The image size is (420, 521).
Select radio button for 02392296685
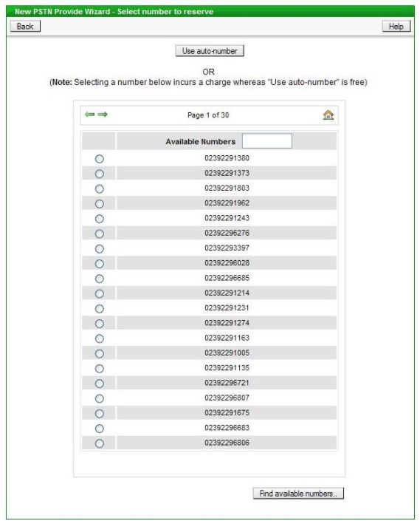coord(100,279)
